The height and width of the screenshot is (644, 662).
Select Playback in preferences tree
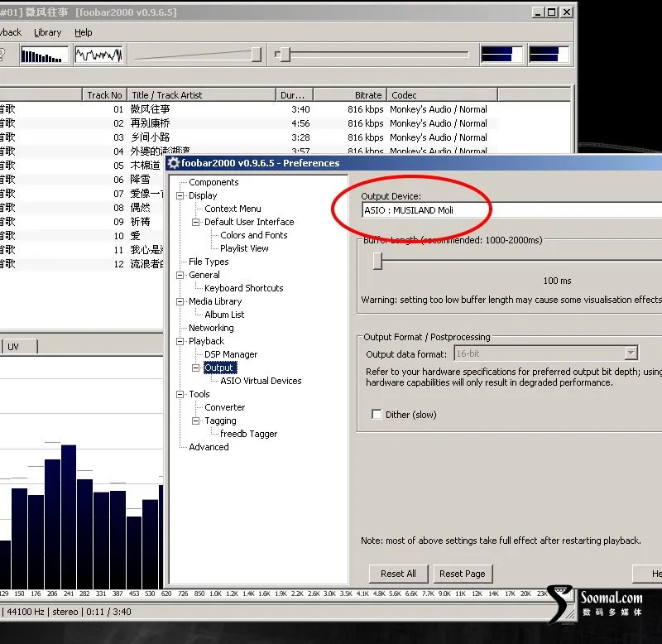[206, 341]
